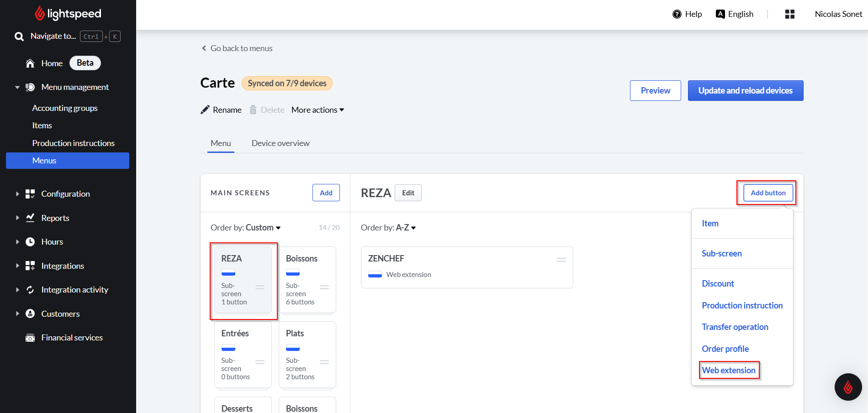This screenshot has width=868, height=413.
Task: Click the Boissons 6 buttons drag handle
Action: tap(324, 287)
